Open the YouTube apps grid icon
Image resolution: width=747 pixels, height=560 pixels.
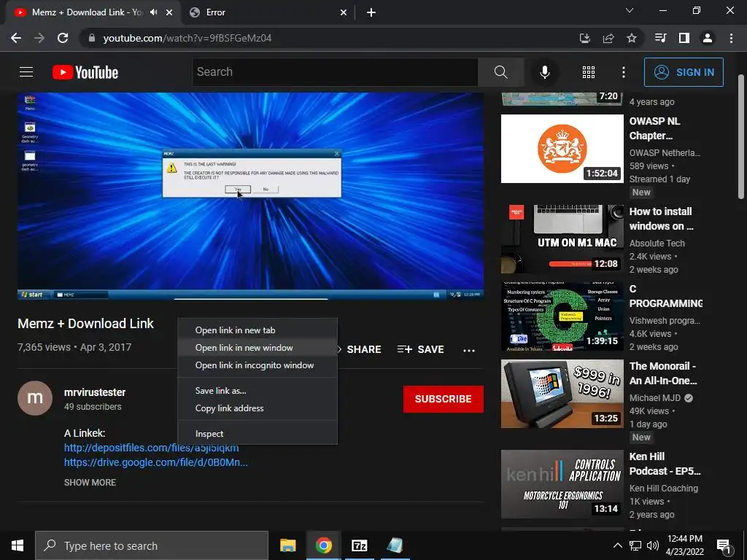click(589, 72)
